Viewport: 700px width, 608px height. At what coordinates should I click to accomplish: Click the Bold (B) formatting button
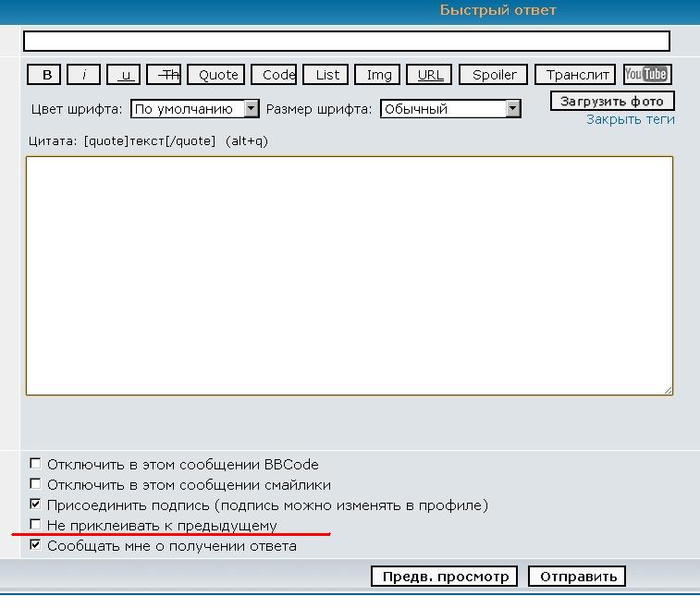(x=48, y=75)
